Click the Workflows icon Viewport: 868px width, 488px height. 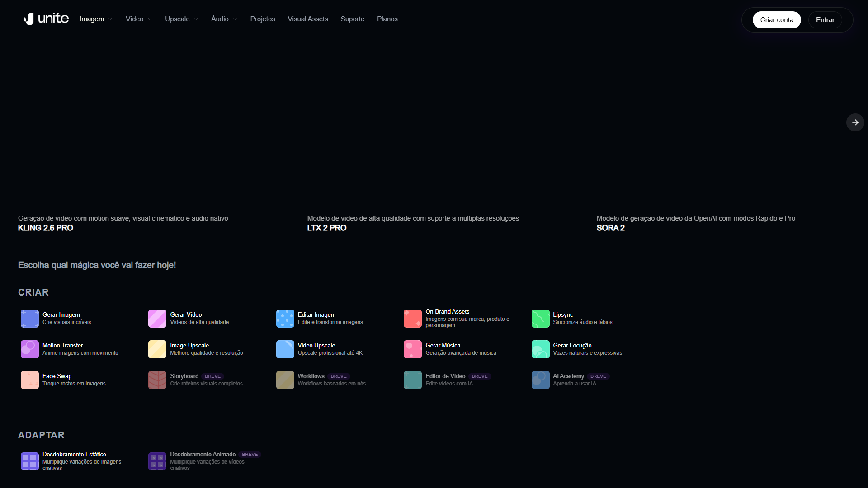tap(285, 380)
